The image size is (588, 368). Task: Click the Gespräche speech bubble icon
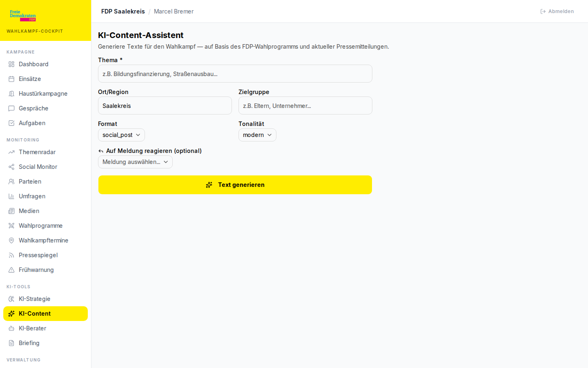[x=11, y=108]
